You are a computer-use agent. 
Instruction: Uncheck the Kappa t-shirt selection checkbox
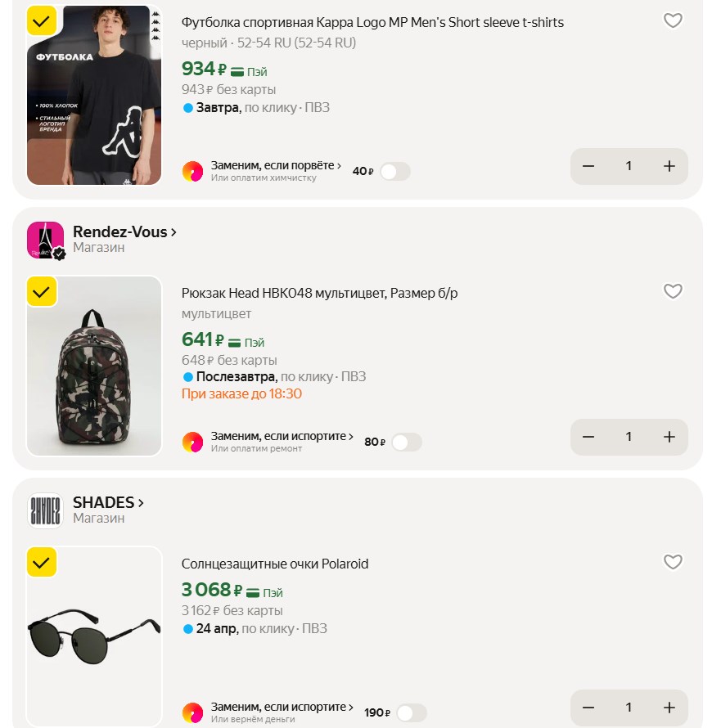point(42,20)
